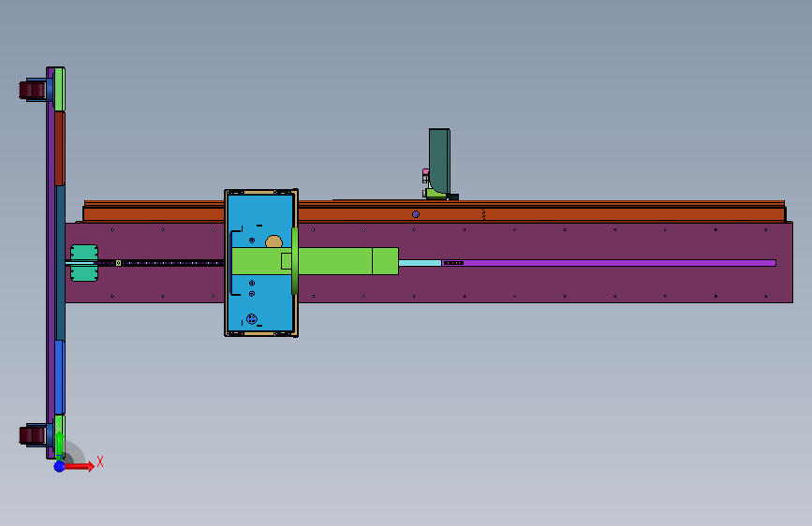Select the cyan piston rod
This screenshot has width=812, height=526.
point(420,263)
